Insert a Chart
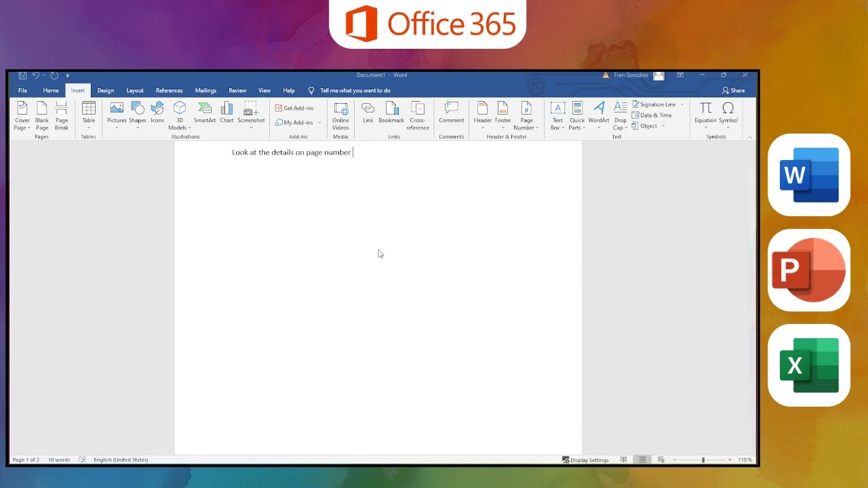Viewport: 868px width, 488px height. (226, 113)
